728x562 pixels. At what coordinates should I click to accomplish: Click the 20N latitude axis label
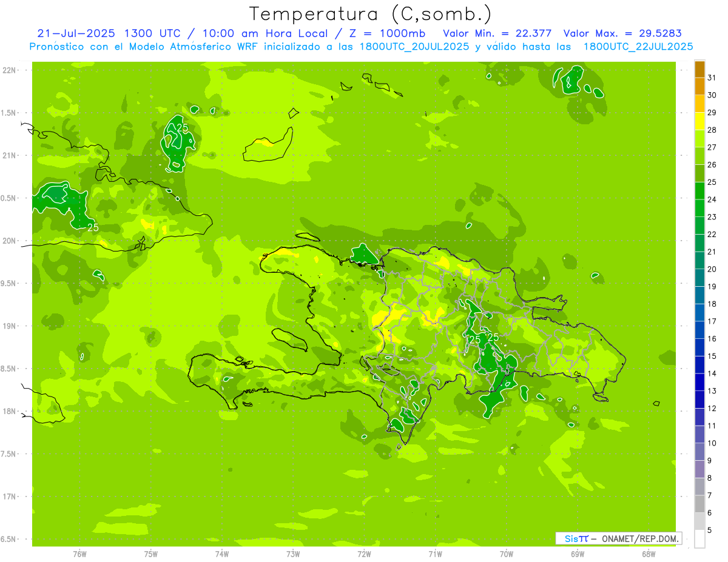tap(10, 241)
